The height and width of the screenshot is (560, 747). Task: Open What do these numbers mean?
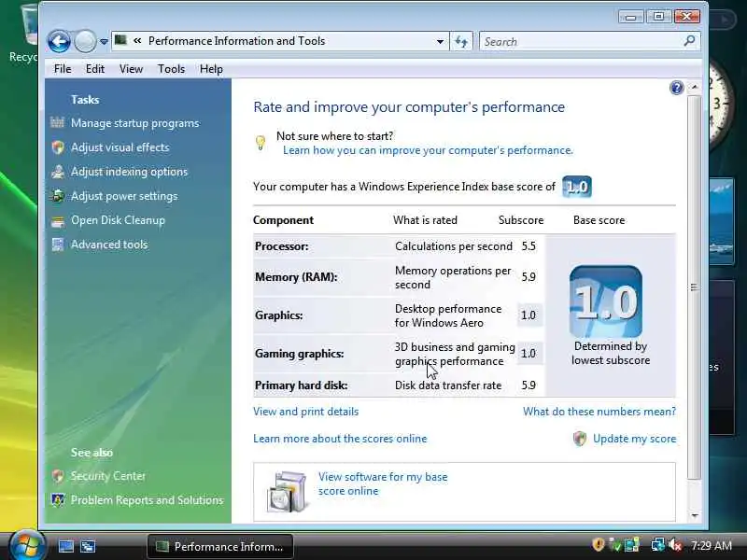coord(599,412)
